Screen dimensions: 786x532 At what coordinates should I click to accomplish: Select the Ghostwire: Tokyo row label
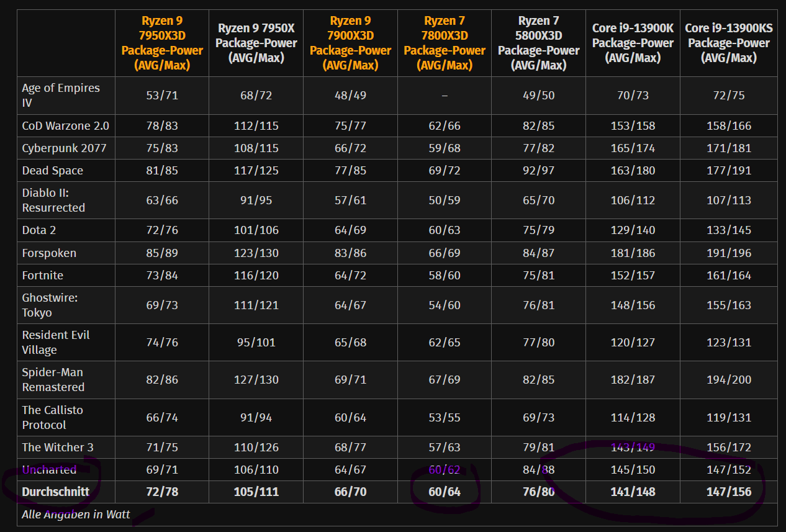[x=50, y=305]
